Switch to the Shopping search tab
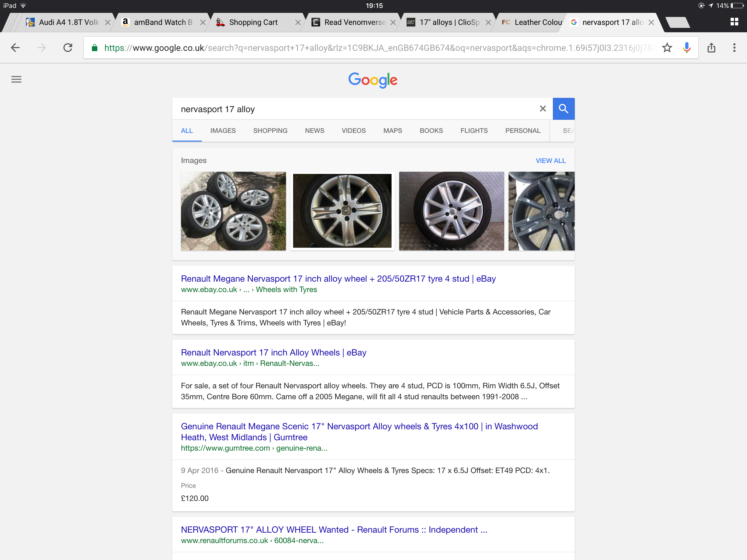This screenshot has width=747, height=560. coord(270,131)
